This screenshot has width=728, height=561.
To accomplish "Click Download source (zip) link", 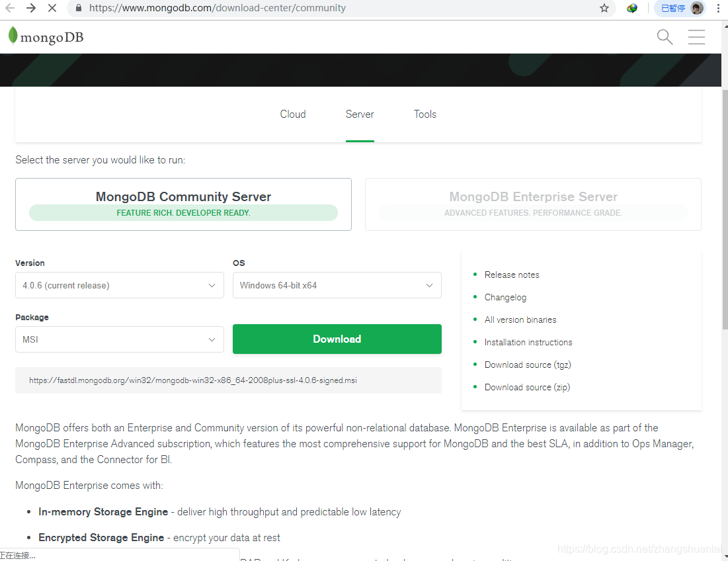I will point(527,387).
